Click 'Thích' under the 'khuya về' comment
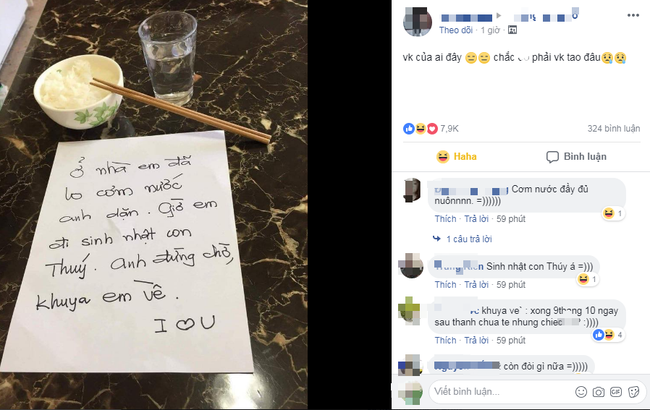Image resolution: width=650 pixels, height=410 pixels. [x=445, y=340]
